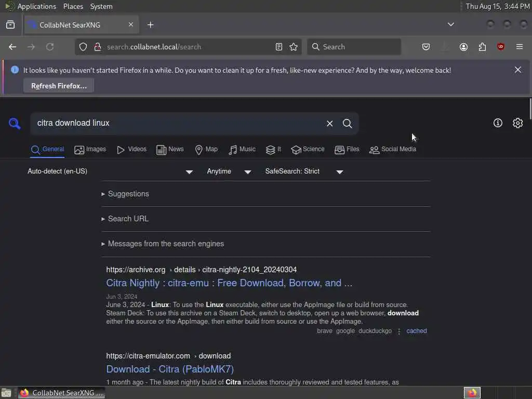The image size is (532, 399).
Task: Click the clock showing Thu Aug 15
Action: tap(497, 6)
